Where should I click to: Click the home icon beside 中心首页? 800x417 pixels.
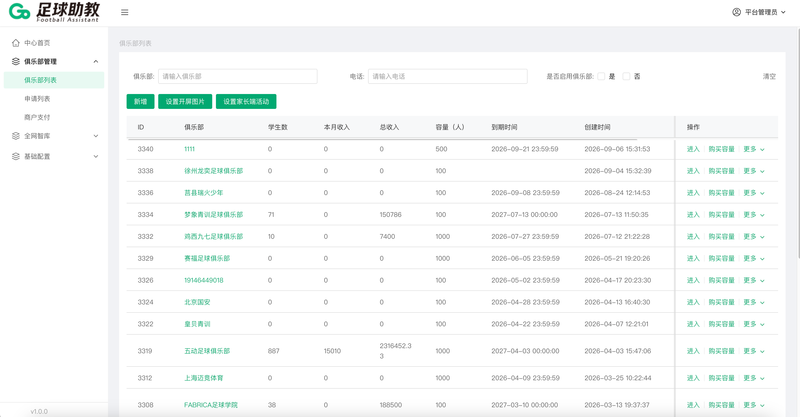pos(16,43)
